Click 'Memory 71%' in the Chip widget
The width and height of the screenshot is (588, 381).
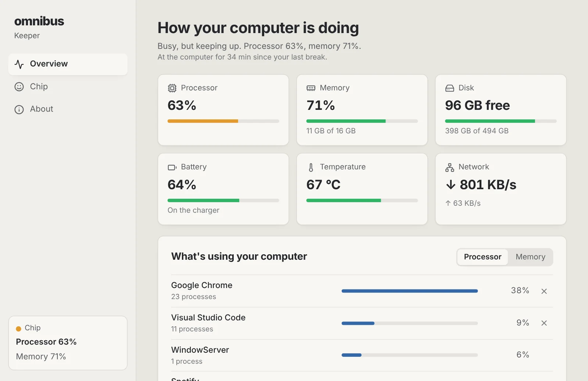coord(41,356)
